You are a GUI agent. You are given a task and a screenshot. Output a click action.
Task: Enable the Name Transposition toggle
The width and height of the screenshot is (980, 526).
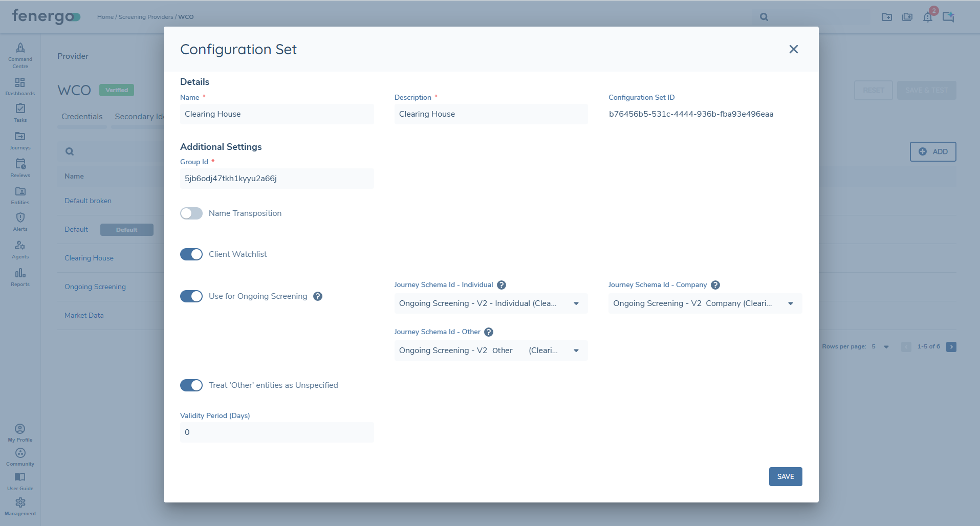tap(191, 213)
